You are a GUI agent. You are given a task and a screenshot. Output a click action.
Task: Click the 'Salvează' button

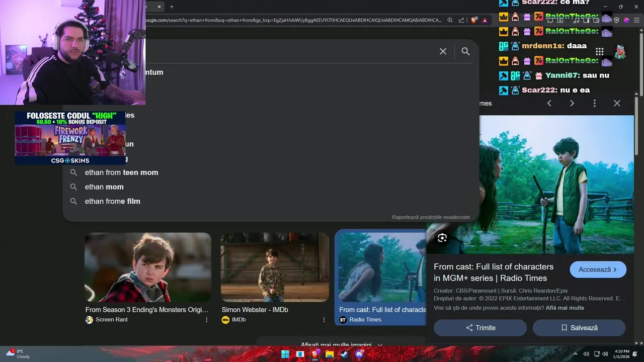579,328
